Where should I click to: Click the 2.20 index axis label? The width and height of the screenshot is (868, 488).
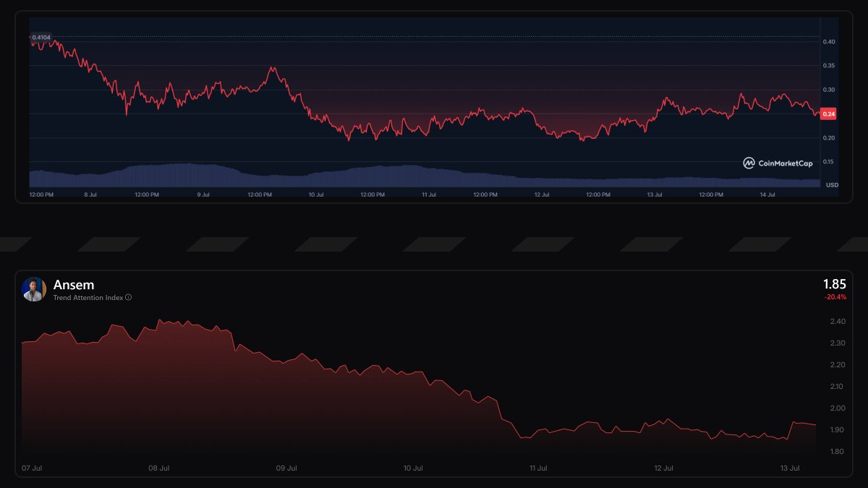838,364
